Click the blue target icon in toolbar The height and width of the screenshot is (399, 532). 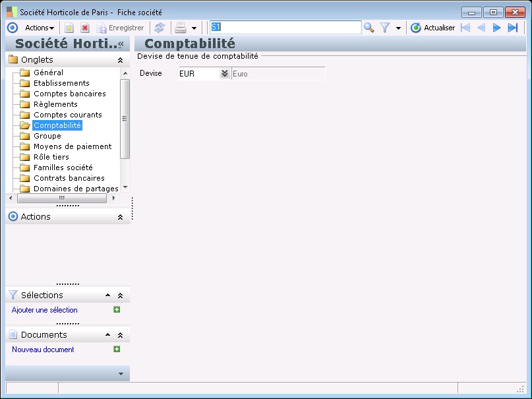[x=13, y=28]
